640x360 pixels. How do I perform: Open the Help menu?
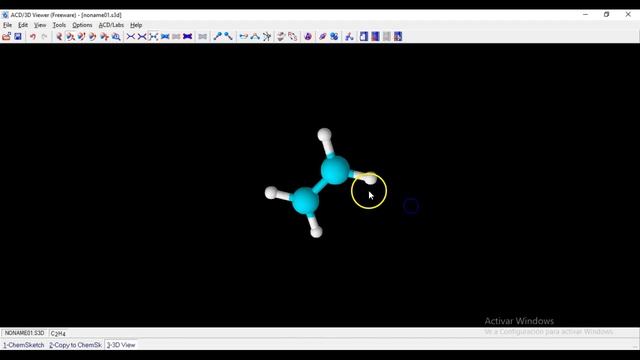(x=136, y=25)
